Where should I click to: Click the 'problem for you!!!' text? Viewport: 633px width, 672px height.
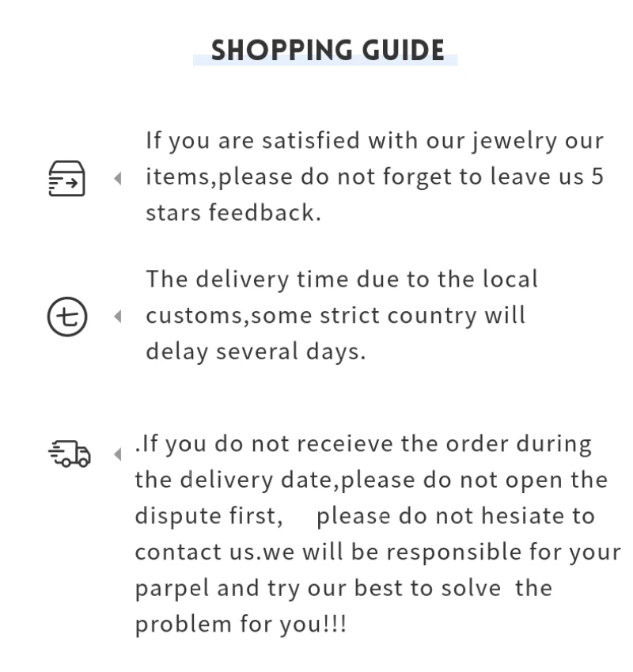point(241,625)
